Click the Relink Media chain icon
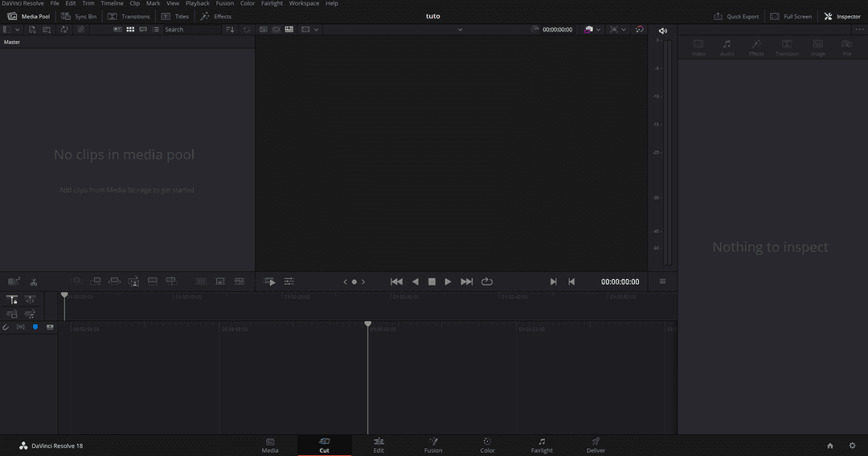 click(81, 30)
